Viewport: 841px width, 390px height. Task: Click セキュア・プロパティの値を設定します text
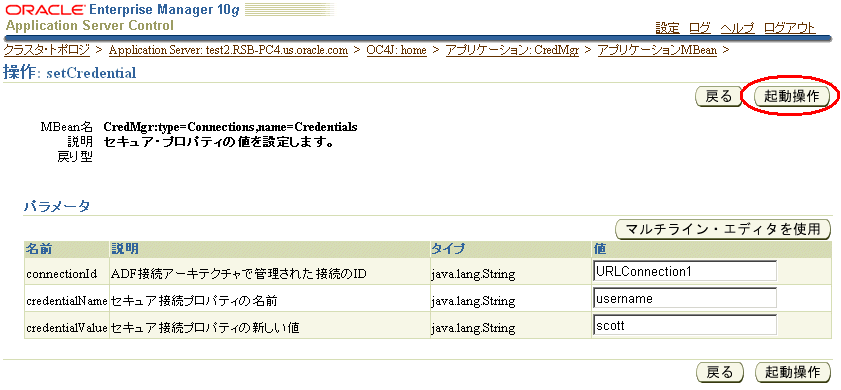click(219, 143)
